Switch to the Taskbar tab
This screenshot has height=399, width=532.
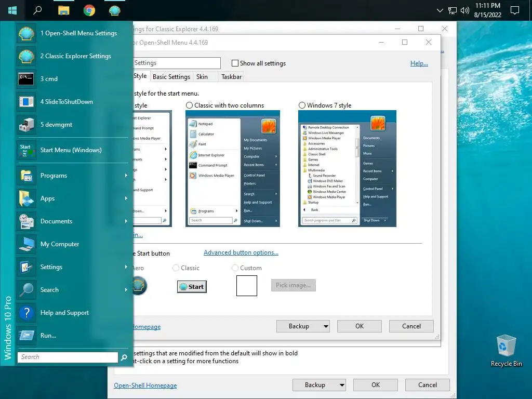(231, 77)
